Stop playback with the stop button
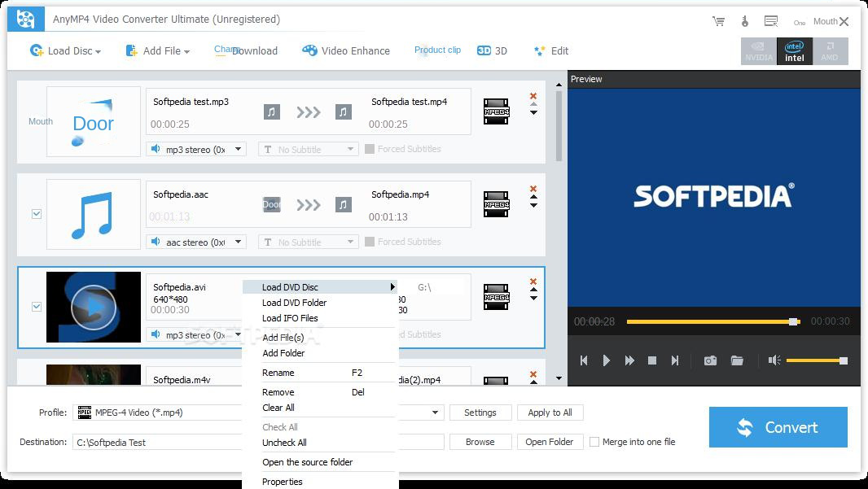This screenshot has height=489, width=868. (651, 360)
